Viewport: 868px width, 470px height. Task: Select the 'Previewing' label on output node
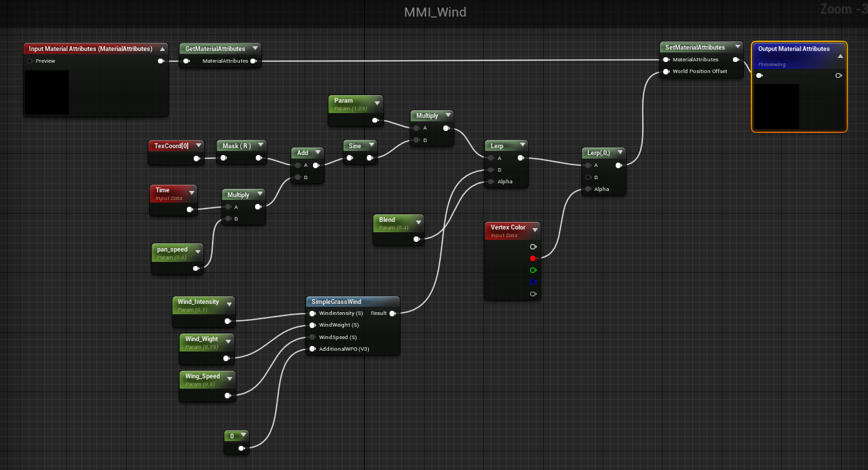(x=771, y=65)
